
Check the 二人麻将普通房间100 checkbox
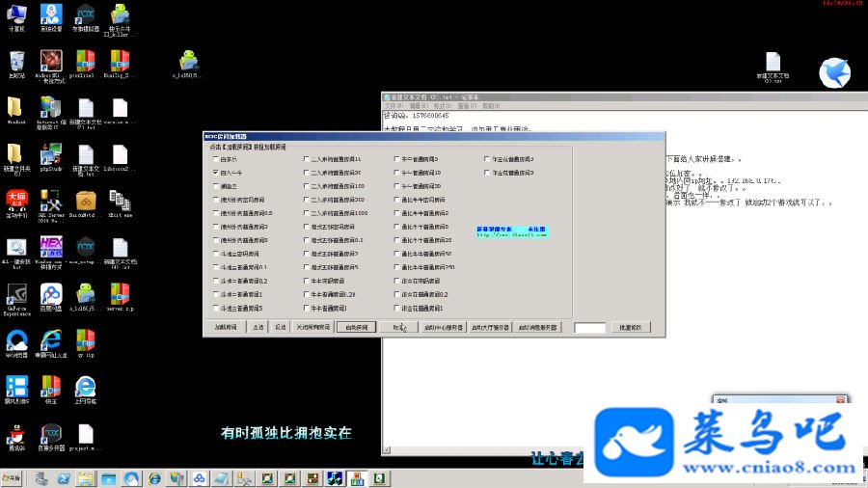tap(306, 186)
